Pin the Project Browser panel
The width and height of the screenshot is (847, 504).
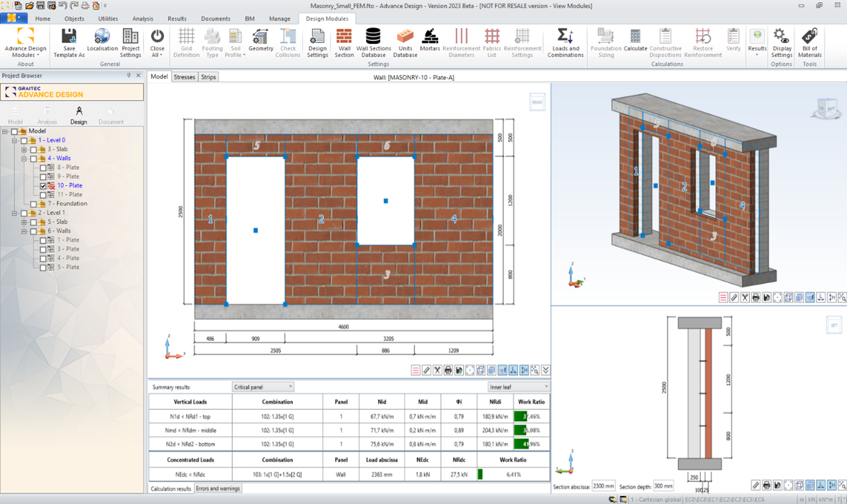click(129, 76)
